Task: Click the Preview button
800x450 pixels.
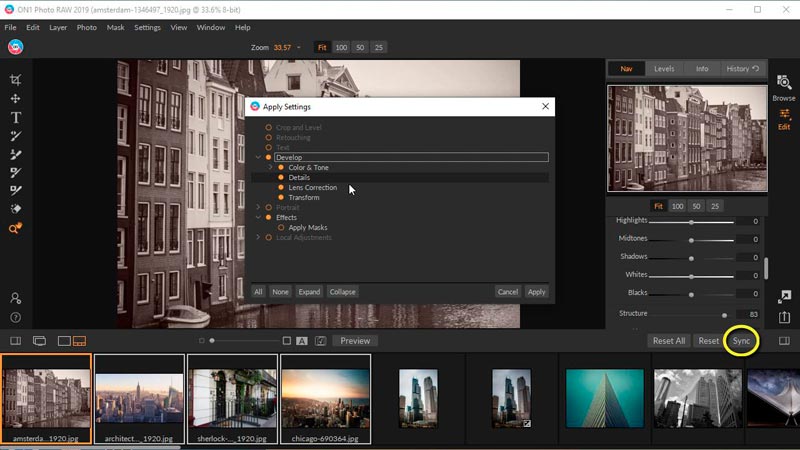Action: click(x=355, y=341)
